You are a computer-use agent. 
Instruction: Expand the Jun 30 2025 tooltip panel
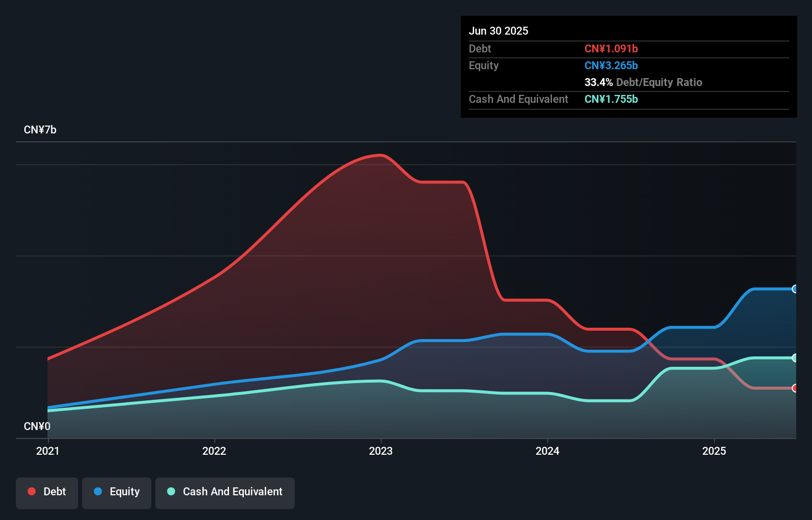click(498, 31)
